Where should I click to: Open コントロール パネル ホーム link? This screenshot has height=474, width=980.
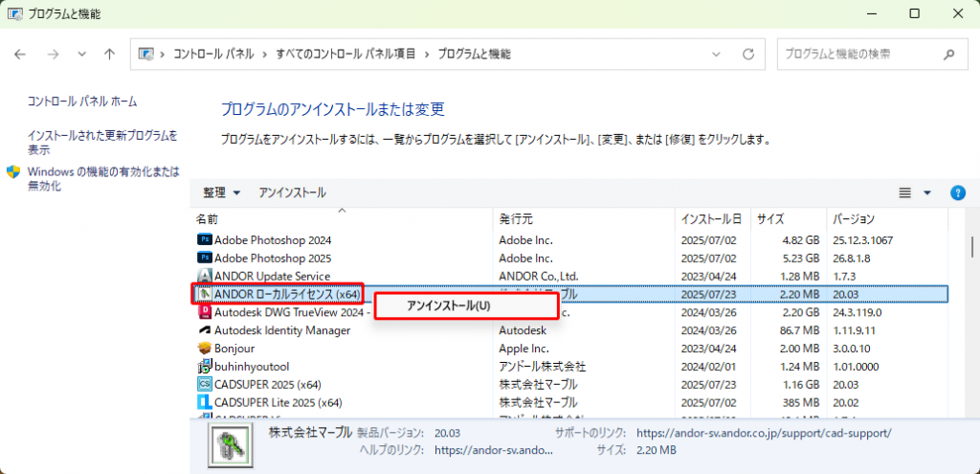(x=82, y=102)
